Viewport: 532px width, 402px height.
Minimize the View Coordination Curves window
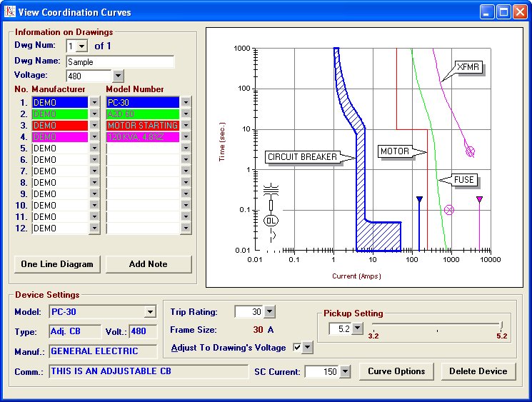pos(487,12)
